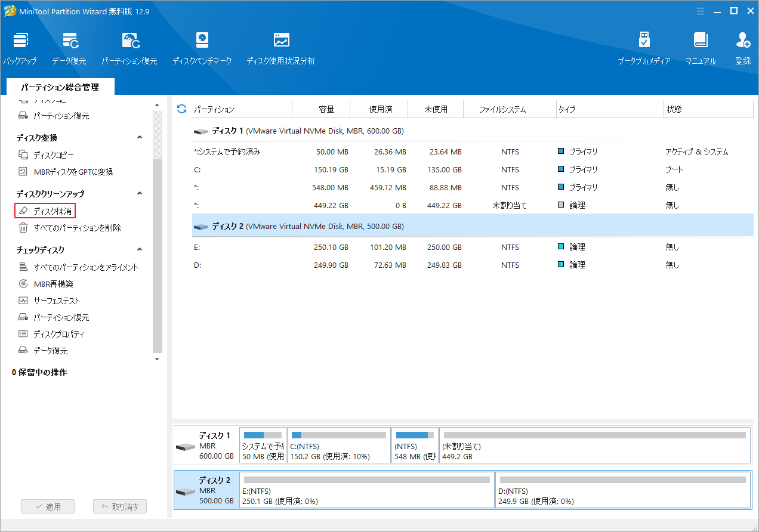Click the 登録 user icon

[743, 49]
